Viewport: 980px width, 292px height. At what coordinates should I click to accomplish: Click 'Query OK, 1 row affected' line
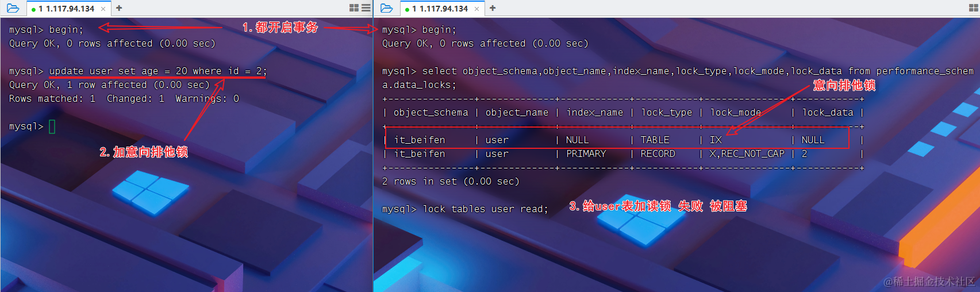(109, 84)
